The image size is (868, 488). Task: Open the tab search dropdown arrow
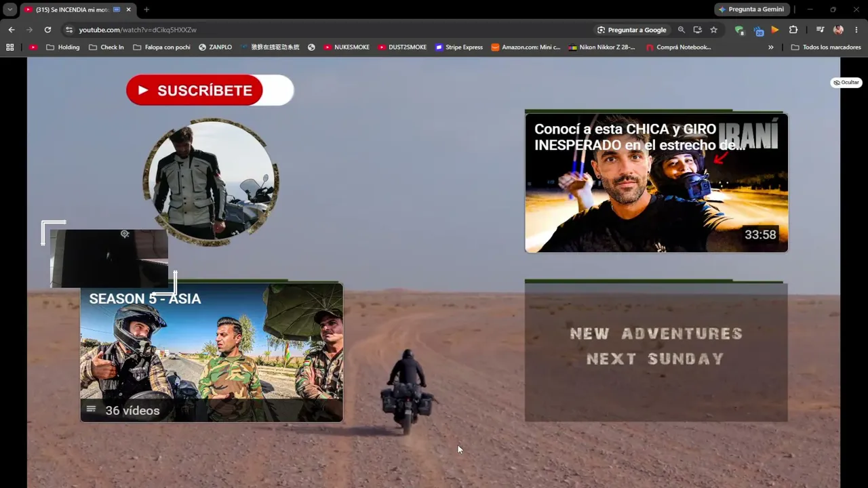pyautogui.click(x=10, y=9)
